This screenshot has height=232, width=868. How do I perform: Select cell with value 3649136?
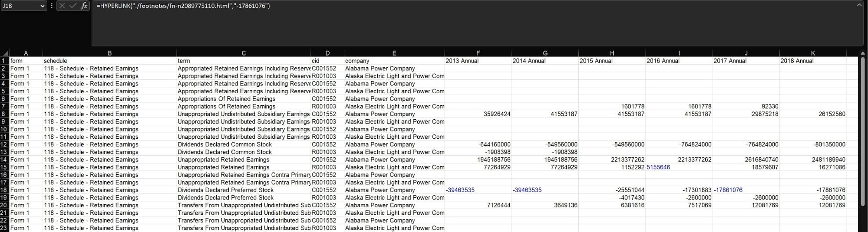click(545, 205)
